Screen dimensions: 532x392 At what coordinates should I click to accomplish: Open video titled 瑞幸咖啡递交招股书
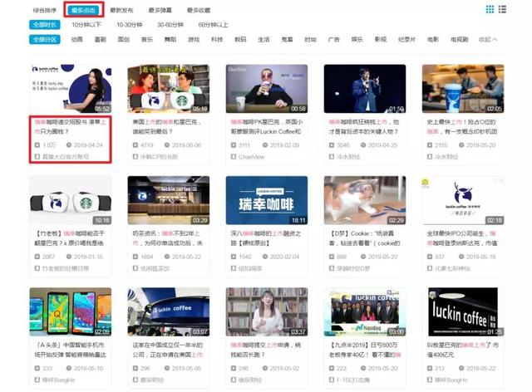click(70, 126)
